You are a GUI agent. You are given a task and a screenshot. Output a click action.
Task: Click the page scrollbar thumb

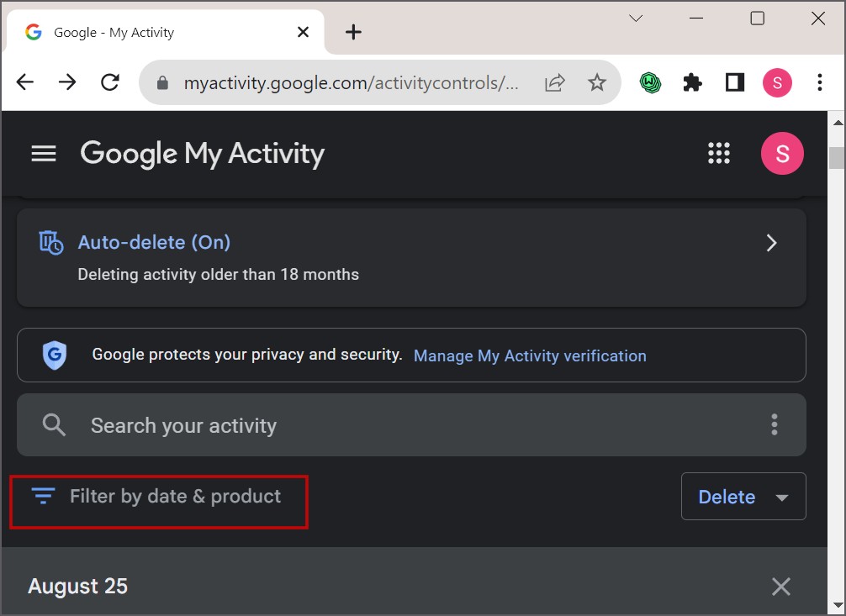(837, 157)
